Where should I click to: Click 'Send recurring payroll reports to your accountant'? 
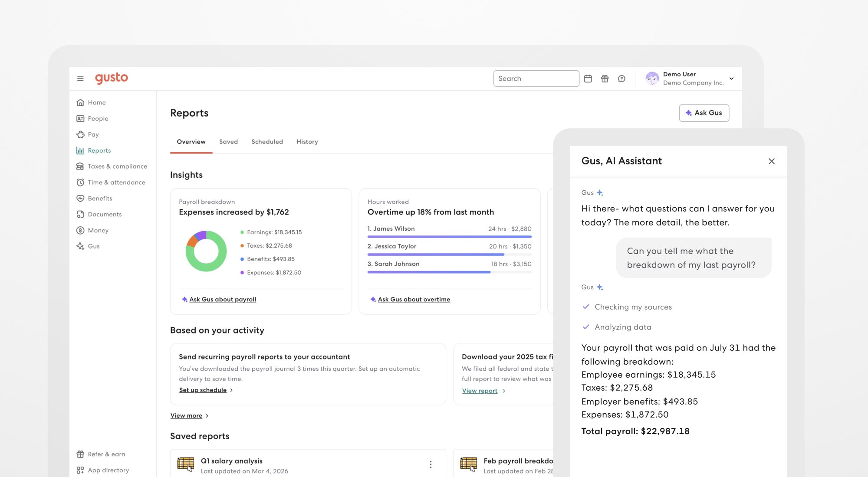point(264,357)
